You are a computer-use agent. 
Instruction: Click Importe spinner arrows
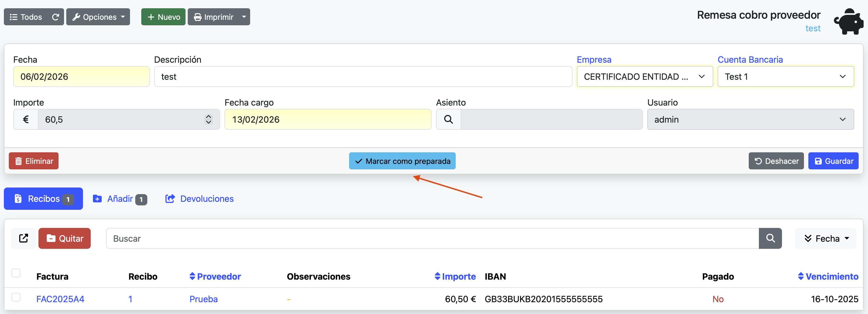point(208,119)
